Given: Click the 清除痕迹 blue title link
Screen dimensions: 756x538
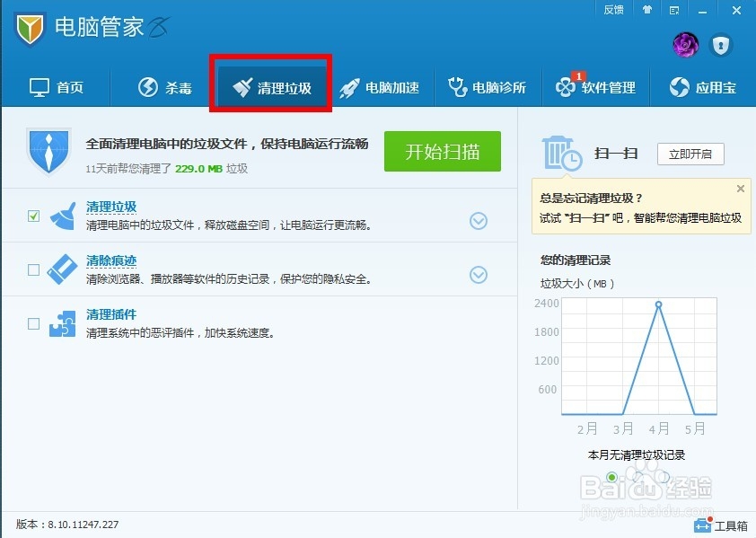Looking at the screenshot, I should click(x=111, y=260).
